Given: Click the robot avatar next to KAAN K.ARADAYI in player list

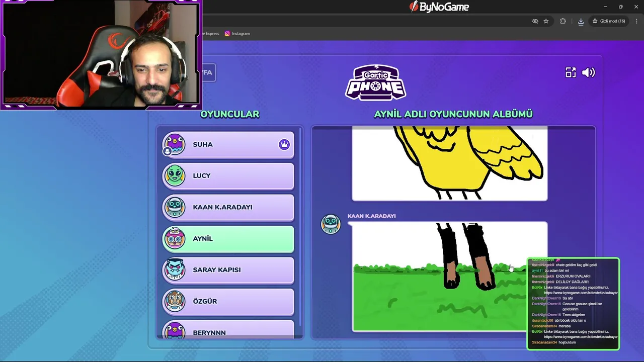Looking at the screenshot, I should [x=175, y=207].
